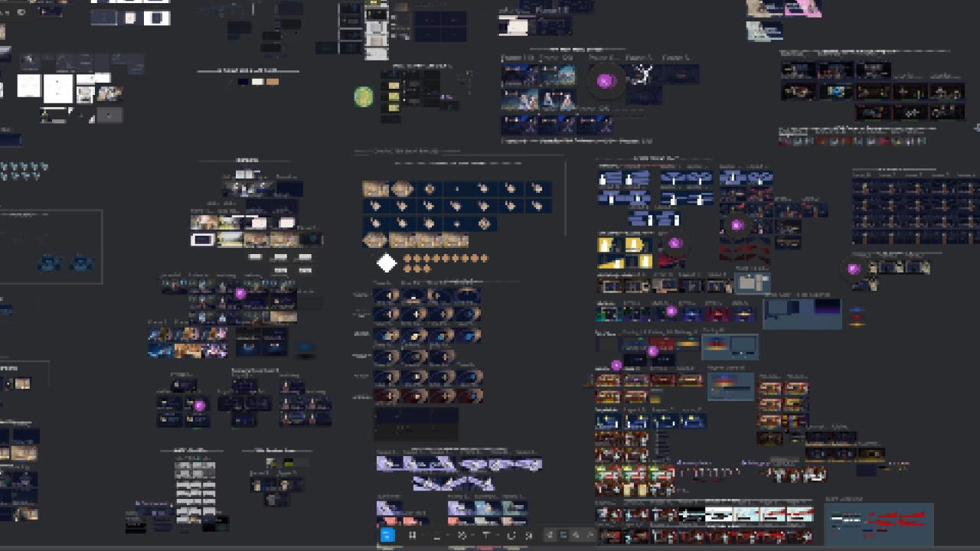Screen dimensions: 980x551
Task: Open the large purple comment pin in the top frame row
Action: click(606, 81)
